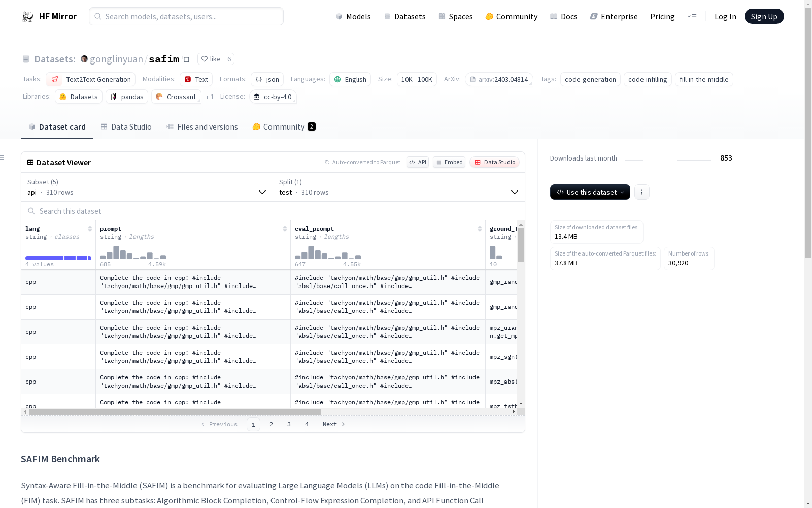812x508 pixels.
Task: Open the Pricing page link
Action: [662, 16]
